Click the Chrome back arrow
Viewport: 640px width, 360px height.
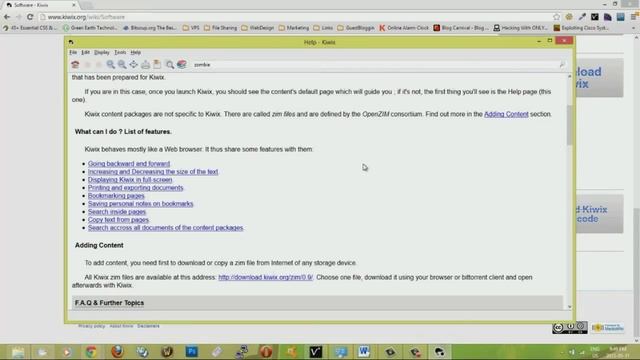point(7,17)
